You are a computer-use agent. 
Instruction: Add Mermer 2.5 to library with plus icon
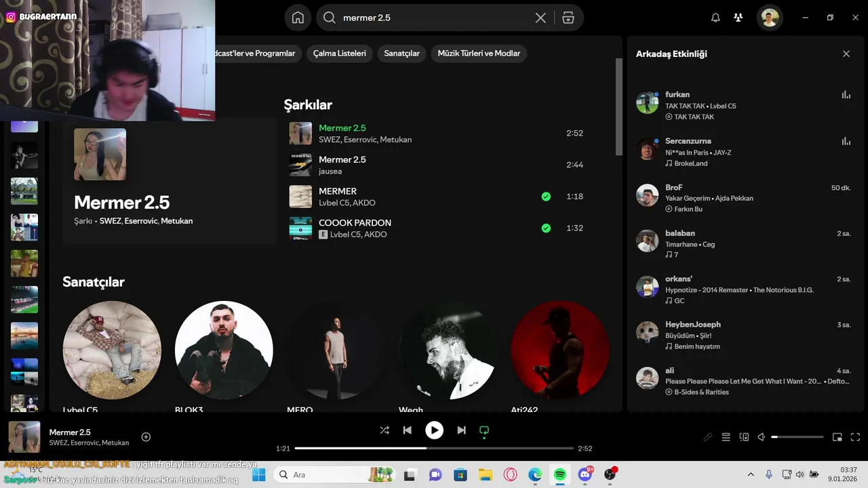(x=146, y=437)
